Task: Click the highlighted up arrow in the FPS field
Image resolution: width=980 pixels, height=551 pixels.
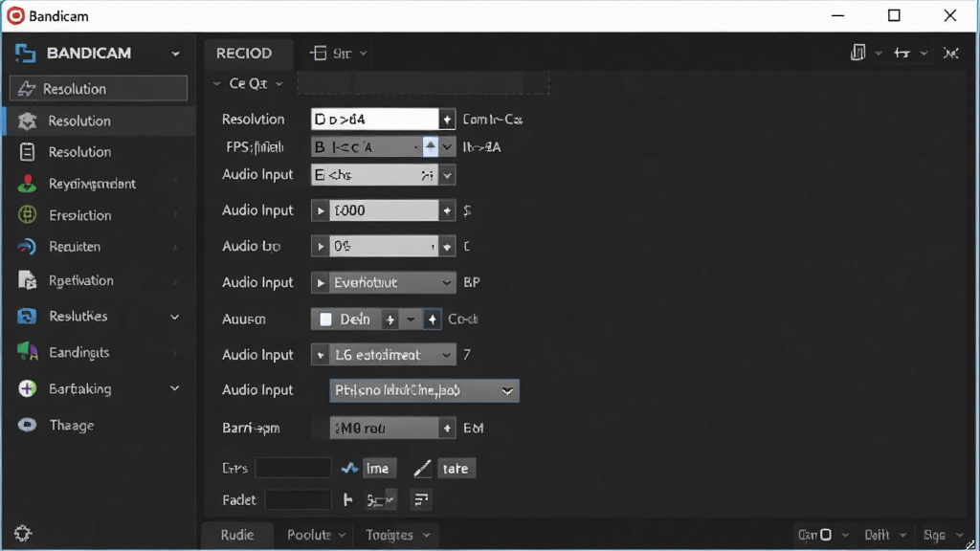Action: 431,146
